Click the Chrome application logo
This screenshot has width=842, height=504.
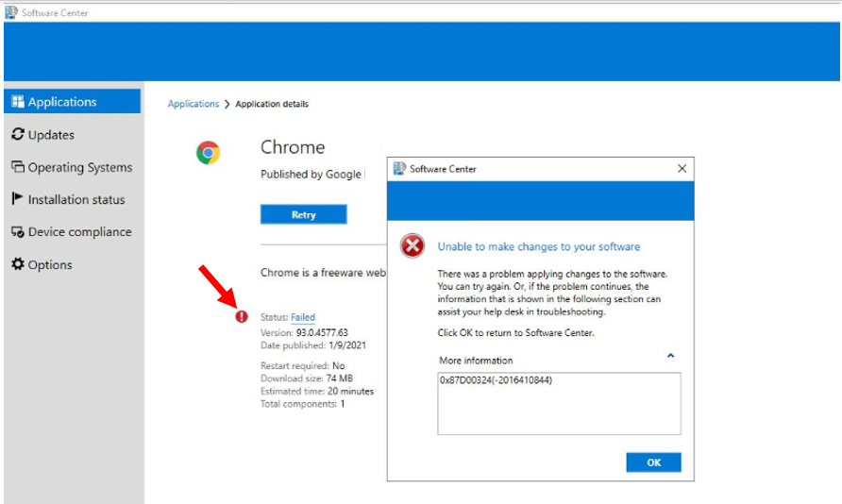(209, 153)
